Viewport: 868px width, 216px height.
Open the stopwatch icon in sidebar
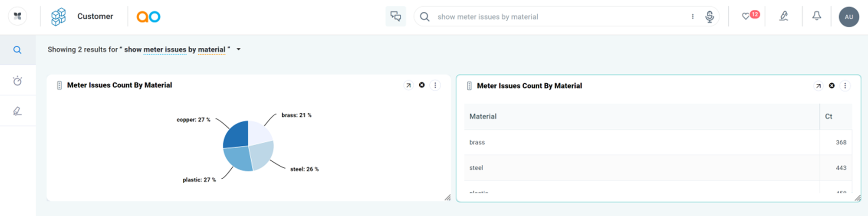click(17, 81)
